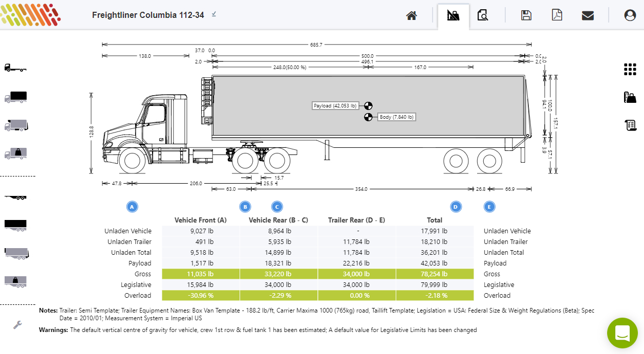Viewport: 644px width, 354px height.
Task: Open the live chat bubble
Action: [622, 333]
